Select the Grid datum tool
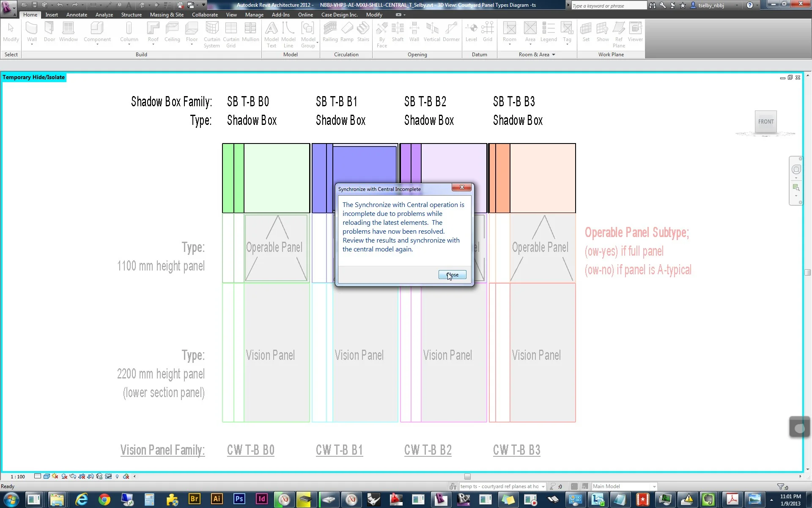812x508 pixels. [488, 32]
